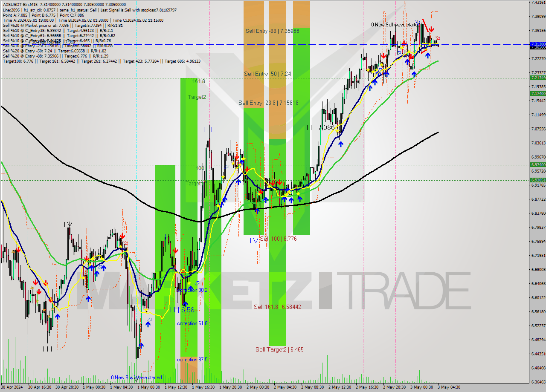This screenshot has width=546, height=392.
Task: Click the 'Point A:7.085' info line
Action: pos(44,15)
